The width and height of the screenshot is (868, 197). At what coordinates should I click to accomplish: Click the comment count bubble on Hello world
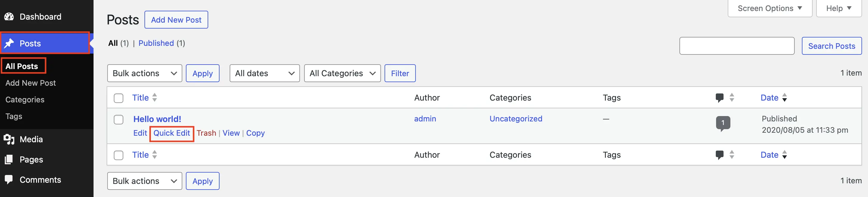pyautogui.click(x=724, y=123)
